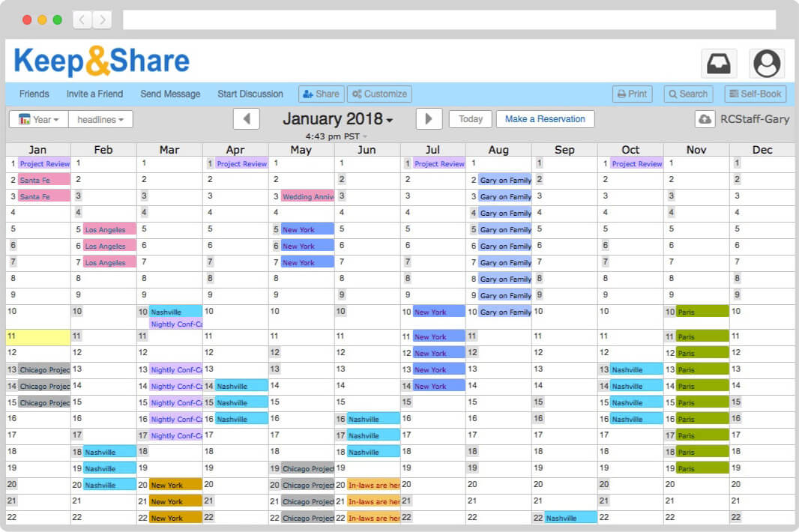This screenshot has height=532, width=799.
Task: Jump to the Today button
Action: coord(470,119)
